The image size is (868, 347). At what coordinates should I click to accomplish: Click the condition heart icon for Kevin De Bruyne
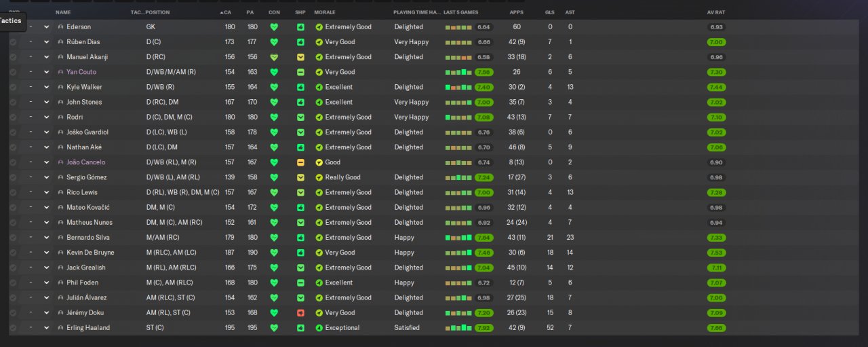tap(274, 253)
